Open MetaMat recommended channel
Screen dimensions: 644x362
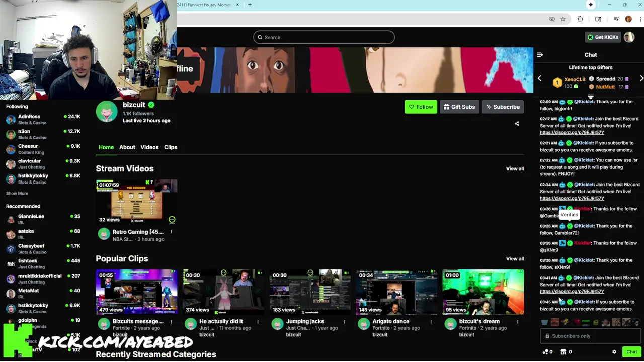tap(43, 294)
